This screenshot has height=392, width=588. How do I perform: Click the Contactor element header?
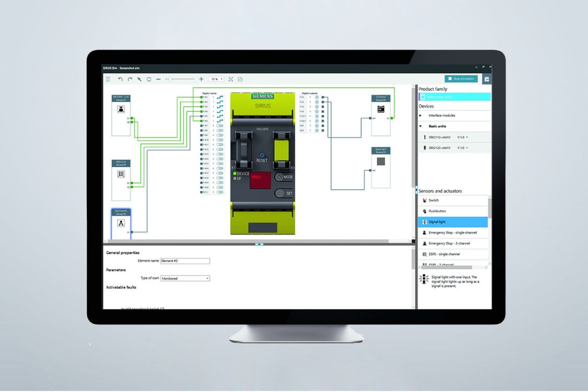[381, 98]
